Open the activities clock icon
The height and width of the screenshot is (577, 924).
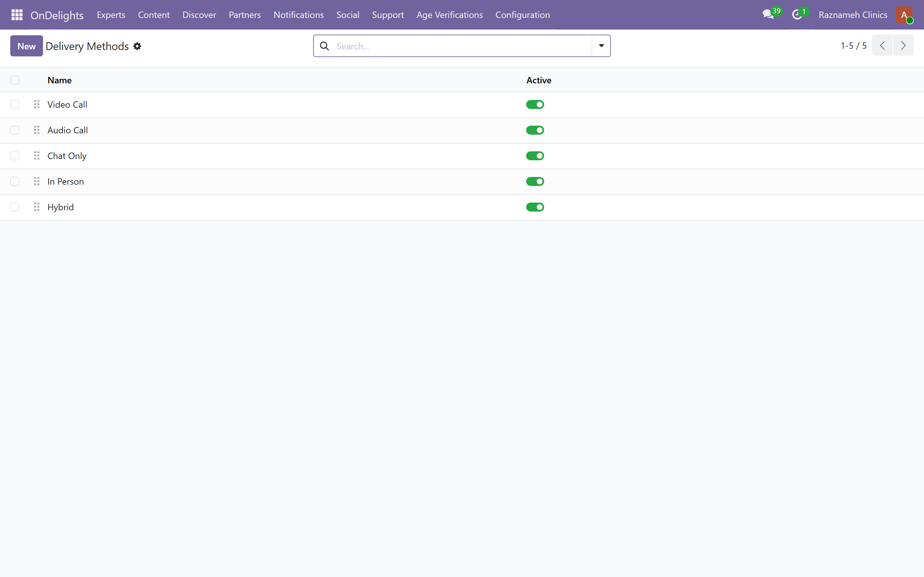click(797, 15)
